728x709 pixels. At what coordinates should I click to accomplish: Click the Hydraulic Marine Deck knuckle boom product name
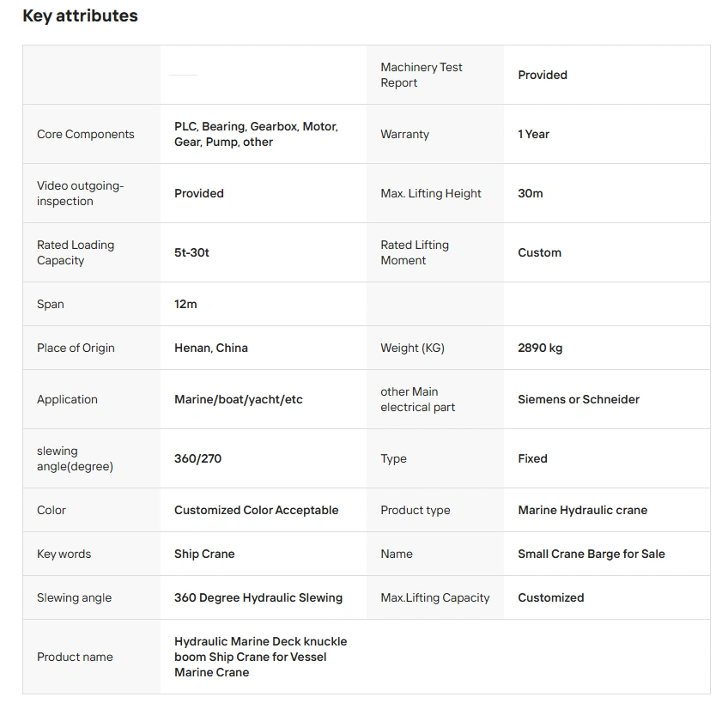point(260,657)
